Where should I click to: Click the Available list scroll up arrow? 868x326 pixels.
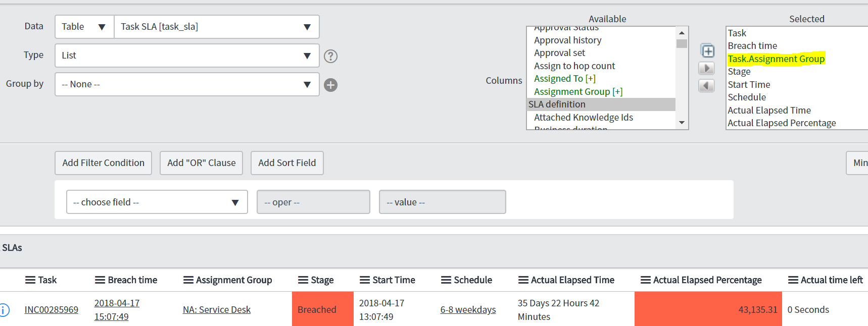click(x=682, y=32)
